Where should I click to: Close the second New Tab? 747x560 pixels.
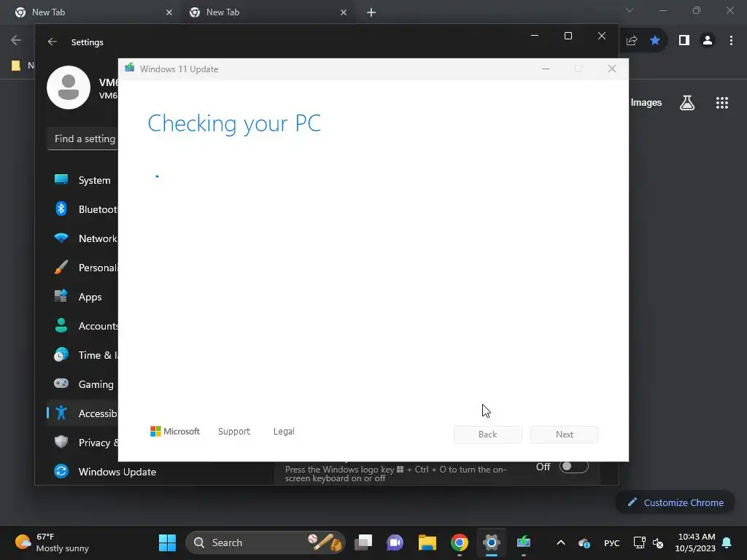344,12
